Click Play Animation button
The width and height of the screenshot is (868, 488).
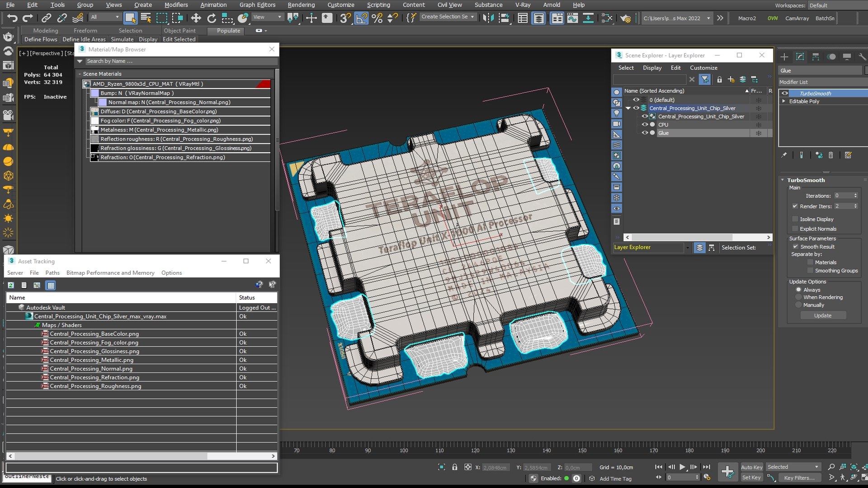point(683,467)
